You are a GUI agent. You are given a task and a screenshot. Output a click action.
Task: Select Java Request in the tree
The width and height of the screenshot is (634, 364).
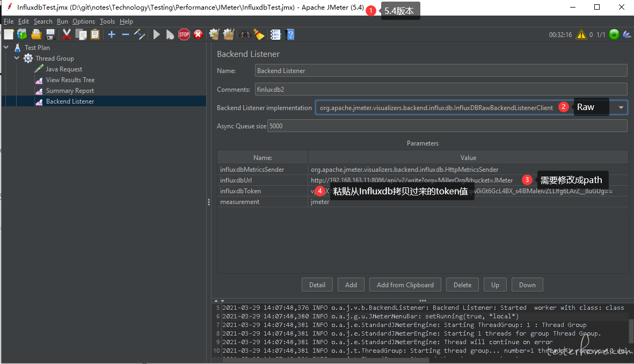tap(64, 69)
